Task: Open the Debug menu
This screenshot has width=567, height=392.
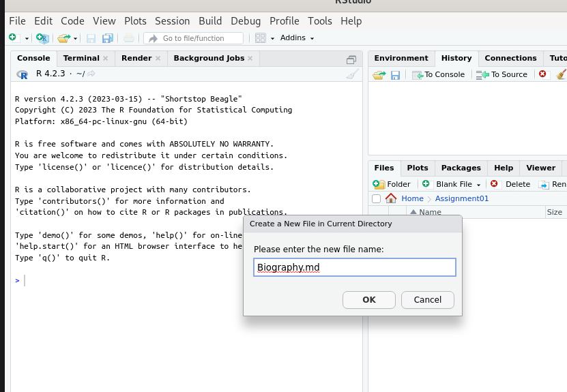Action: (x=246, y=21)
